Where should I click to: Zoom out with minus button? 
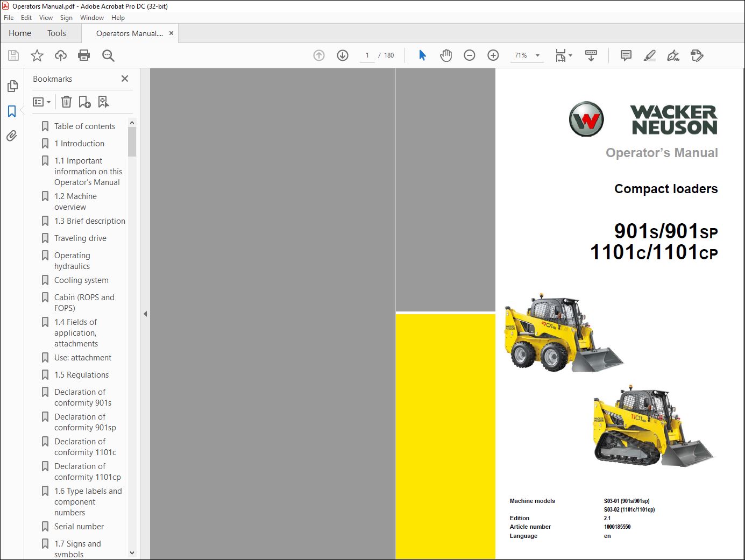pyautogui.click(x=470, y=55)
